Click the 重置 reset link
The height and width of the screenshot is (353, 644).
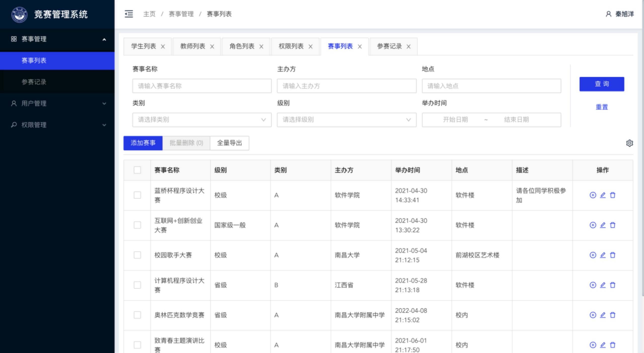coord(601,107)
